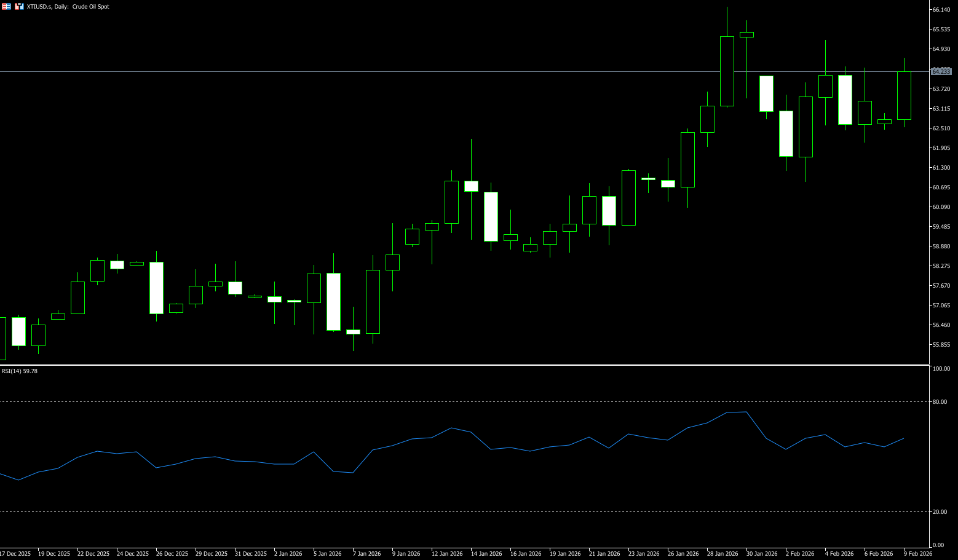Click the 55.855 price axis label

pos(941,345)
